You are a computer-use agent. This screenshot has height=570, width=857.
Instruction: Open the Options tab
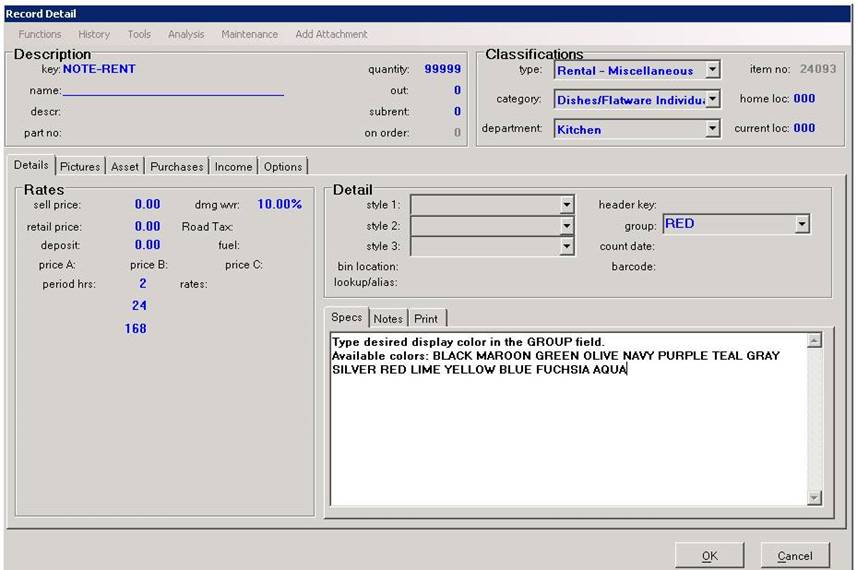tap(283, 167)
